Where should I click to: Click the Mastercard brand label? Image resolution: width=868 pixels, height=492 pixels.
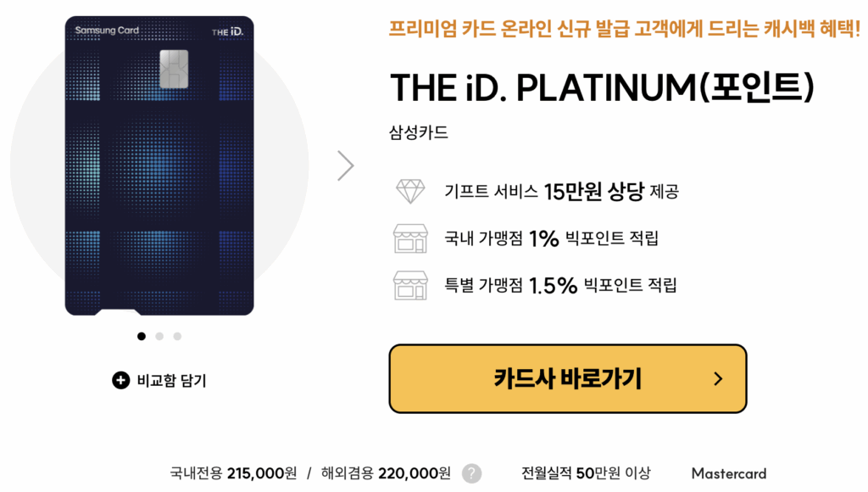coord(729,473)
